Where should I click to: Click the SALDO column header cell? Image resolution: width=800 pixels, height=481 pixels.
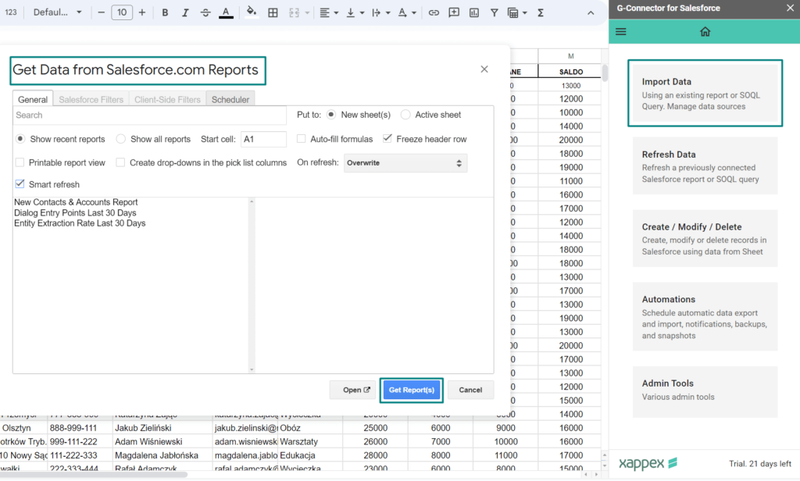point(570,71)
